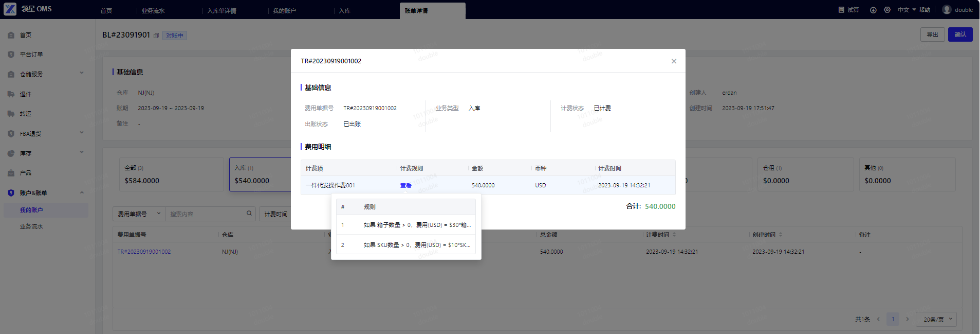Select 业务流水 in the sidebar submenu

(31, 226)
